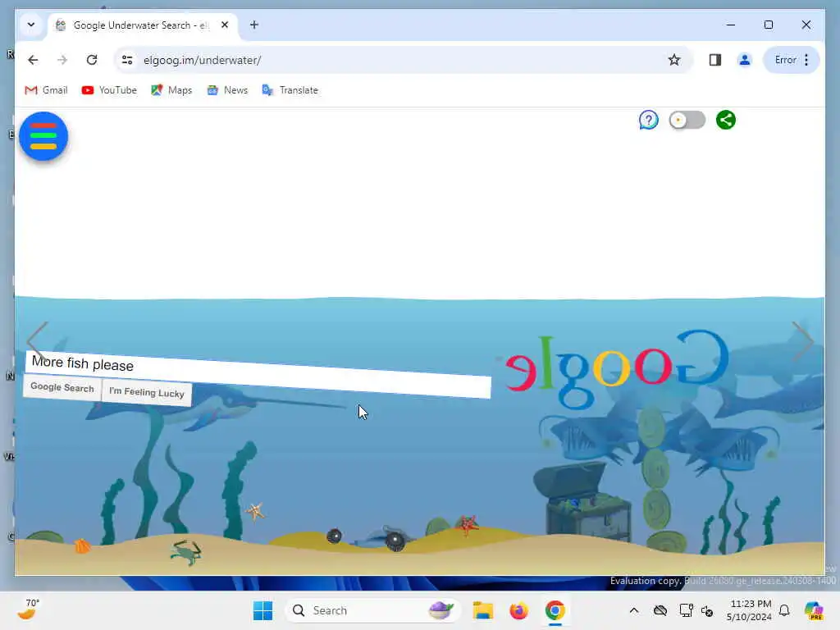840x630 pixels.
Task: Select the Google Underwater Search tab
Action: pos(143,25)
